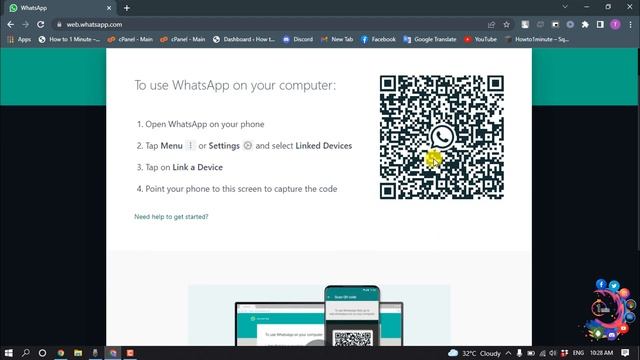Click the browser forward arrow
Image resolution: width=640 pixels, height=360 pixels.
pos(25,24)
